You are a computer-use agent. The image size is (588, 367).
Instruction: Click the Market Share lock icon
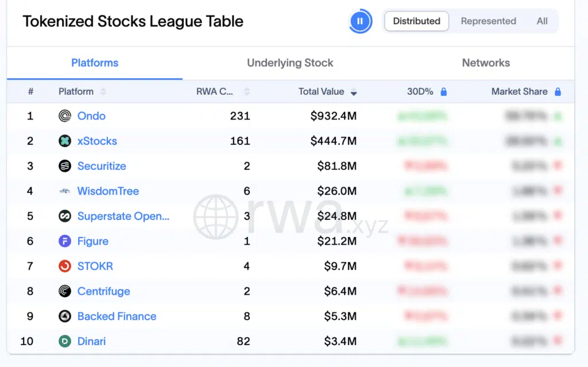pos(558,91)
